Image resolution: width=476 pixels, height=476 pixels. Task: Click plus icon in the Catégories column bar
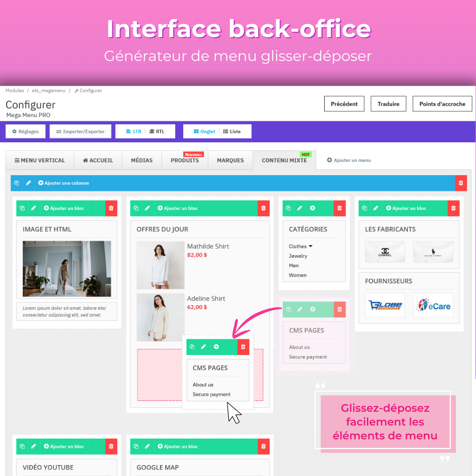click(x=313, y=208)
